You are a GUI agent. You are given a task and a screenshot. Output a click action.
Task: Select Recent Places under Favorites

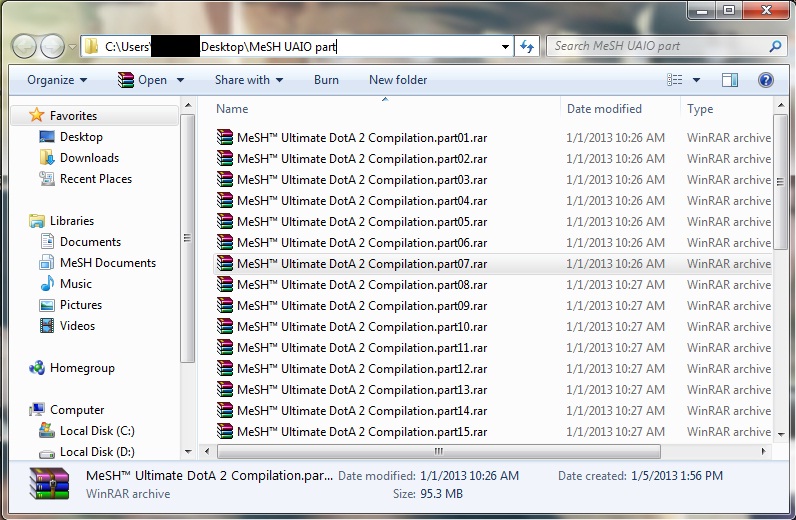[96, 179]
